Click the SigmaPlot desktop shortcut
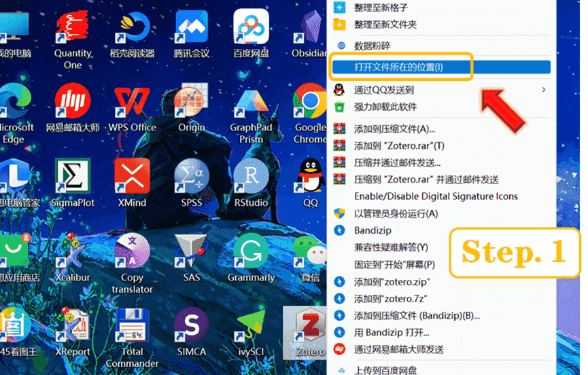Image resolution: width=588 pixels, height=375 pixels. (x=73, y=177)
